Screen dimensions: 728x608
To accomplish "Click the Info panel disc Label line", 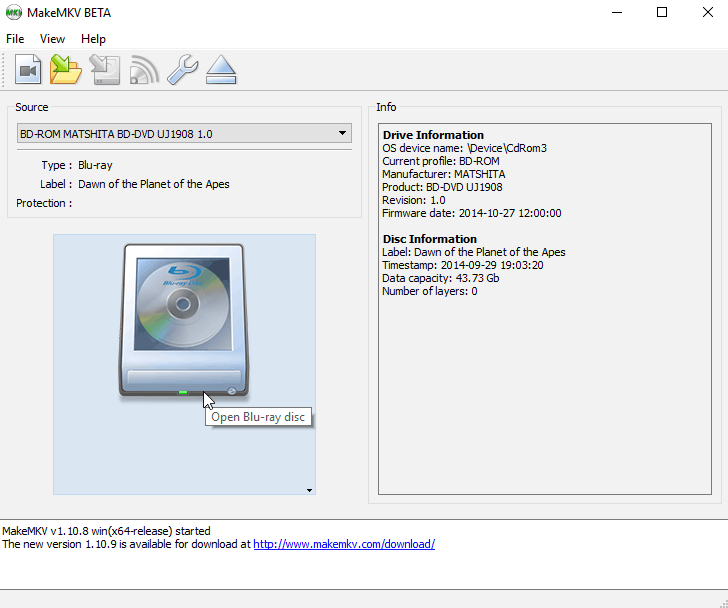I will point(474,252).
